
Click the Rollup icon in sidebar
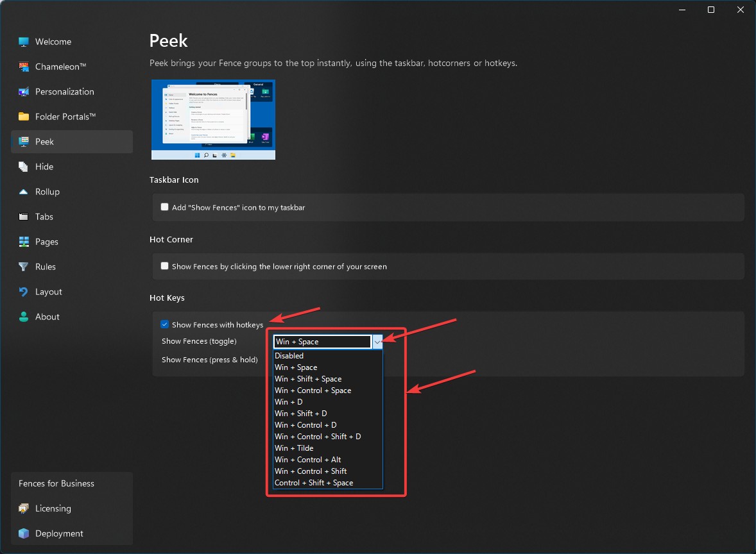(x=24, y=192)
